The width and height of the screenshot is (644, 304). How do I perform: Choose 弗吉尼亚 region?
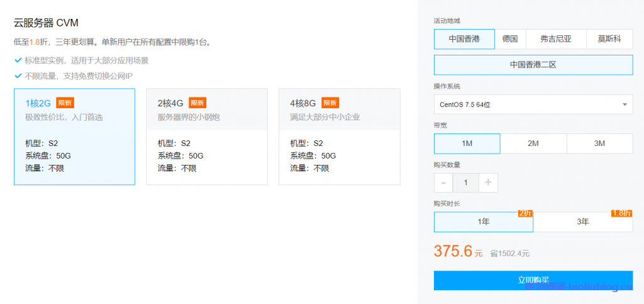coord(556,39)
